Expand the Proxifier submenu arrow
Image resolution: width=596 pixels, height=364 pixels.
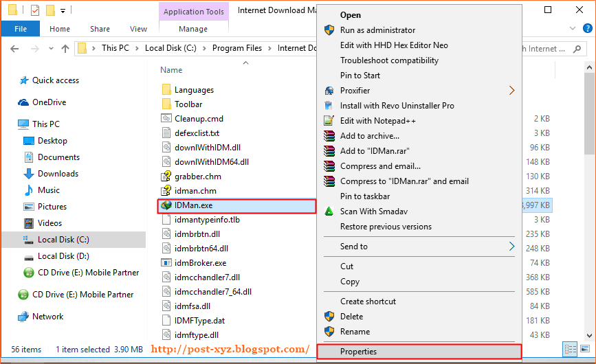tap(511, 91)
